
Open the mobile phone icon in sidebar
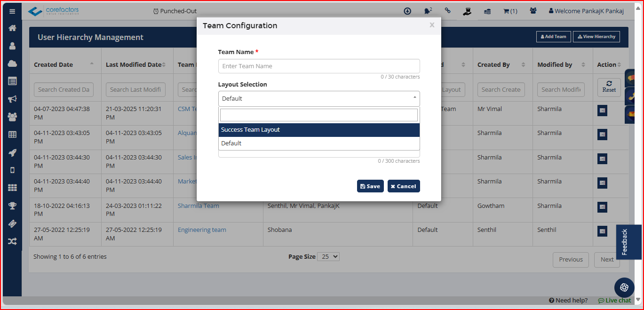point(12,170)
